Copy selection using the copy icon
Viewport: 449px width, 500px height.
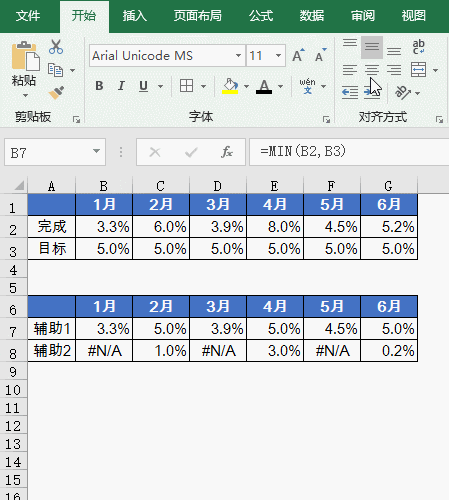(55, 70)
